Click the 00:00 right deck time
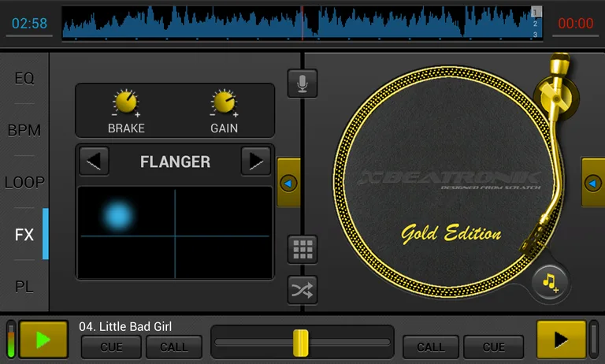 tap(576, 24)
